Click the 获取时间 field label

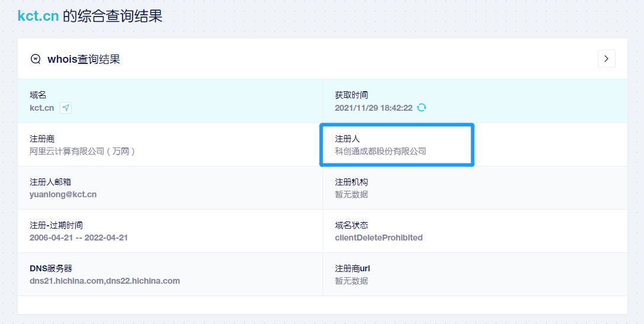(x=351, y=95)
